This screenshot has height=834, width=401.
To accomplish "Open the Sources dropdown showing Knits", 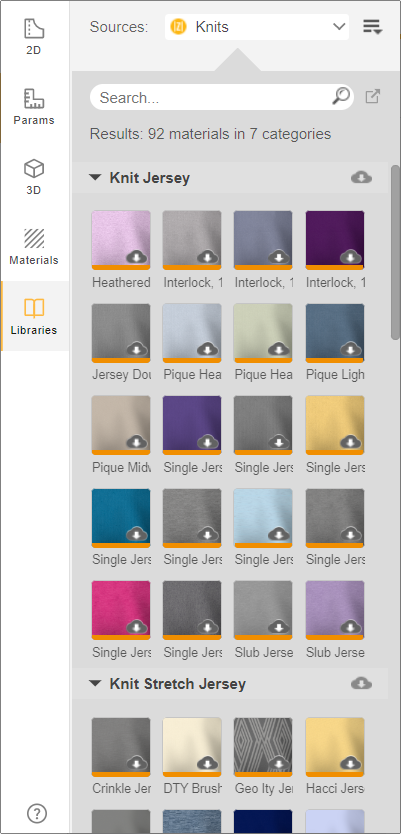I will pos(257,27).
